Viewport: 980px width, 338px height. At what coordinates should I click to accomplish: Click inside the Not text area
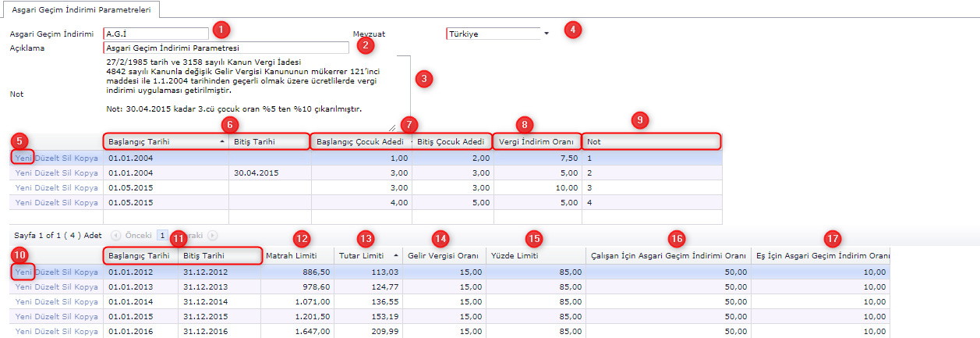[x=249, y=92]
